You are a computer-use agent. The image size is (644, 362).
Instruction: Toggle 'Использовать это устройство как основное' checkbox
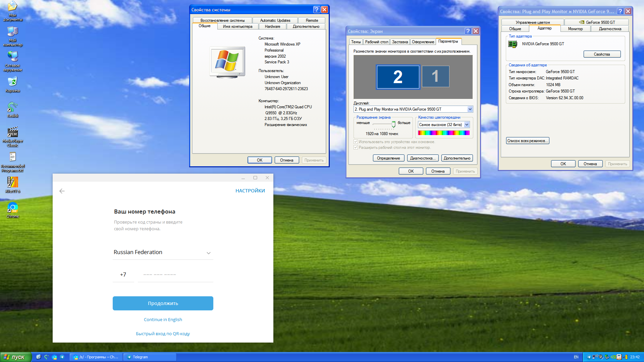tap(356, 142)
